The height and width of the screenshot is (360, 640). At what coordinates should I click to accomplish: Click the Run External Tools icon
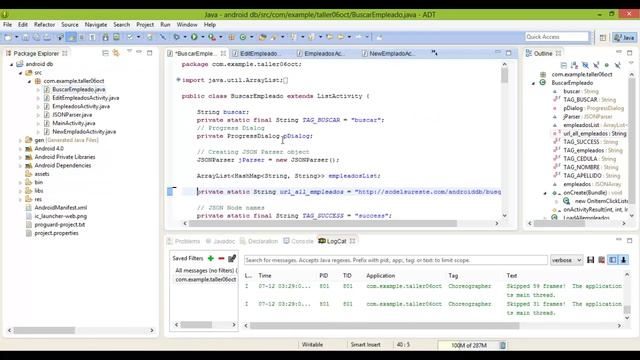[212, 37]
